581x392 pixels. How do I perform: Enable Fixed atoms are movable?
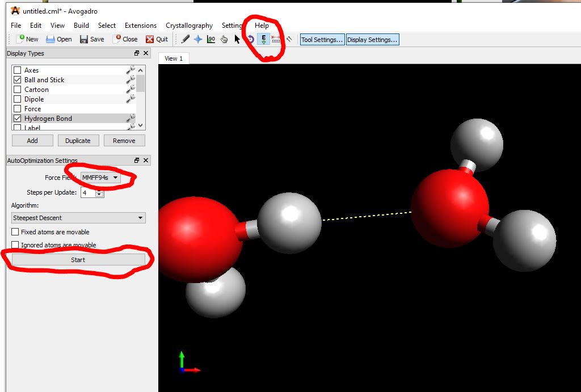[x=15, y=232]
